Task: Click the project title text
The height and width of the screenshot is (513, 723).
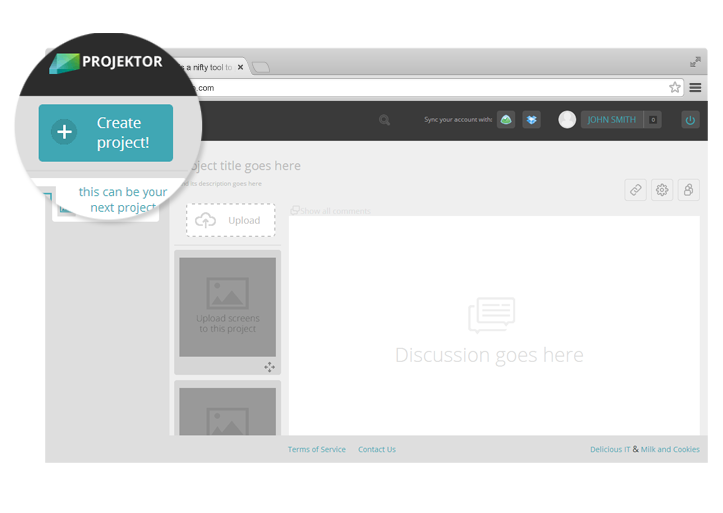Action: 245,166
